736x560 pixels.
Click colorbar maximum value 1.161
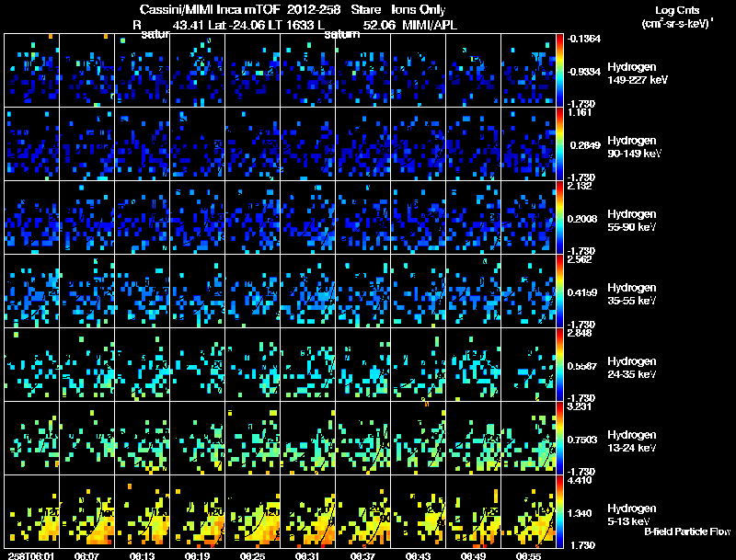(x=580, y=112)
